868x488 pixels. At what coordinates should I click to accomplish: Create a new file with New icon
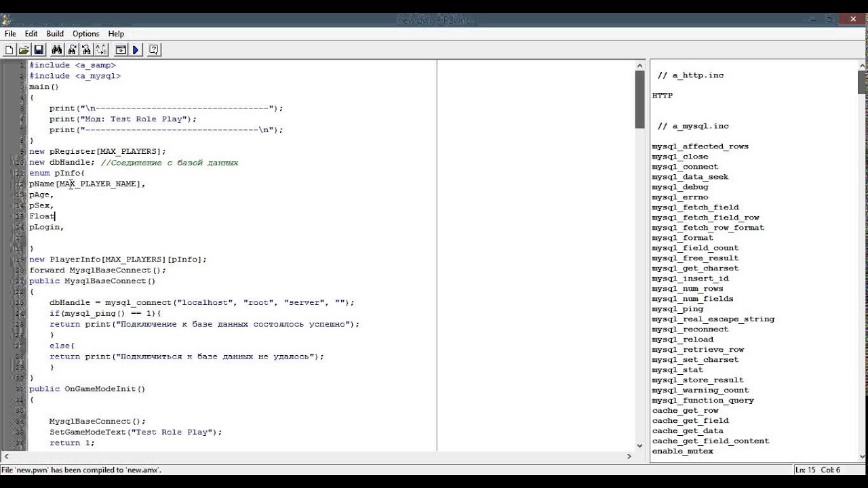point(9,49)
